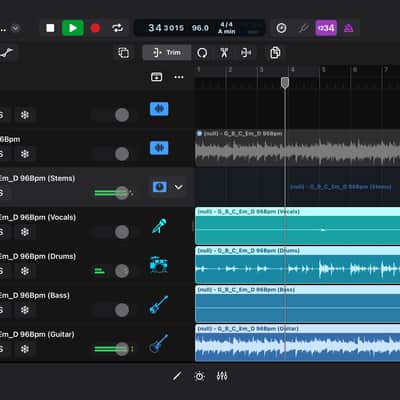The height and width of the screenshot is (400, 400).
Task: Open the 4/4 A min signature display
Action: coord(227,28)
